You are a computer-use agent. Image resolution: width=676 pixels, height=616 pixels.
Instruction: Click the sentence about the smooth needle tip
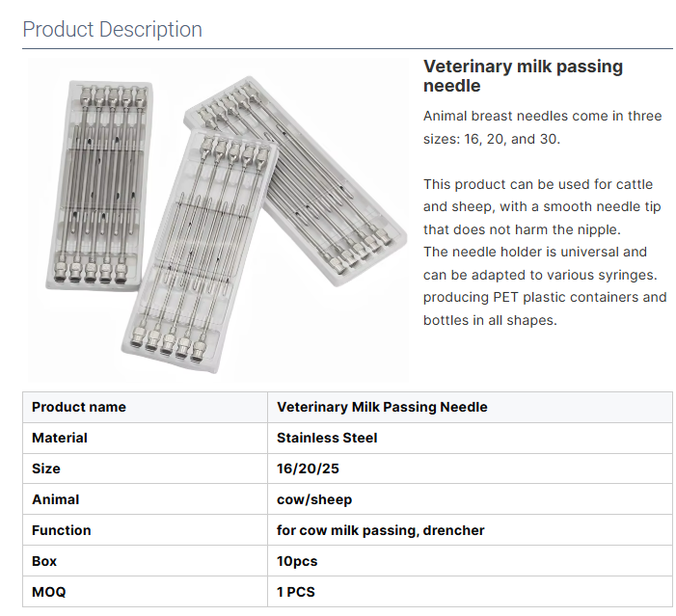click(542, 207)
